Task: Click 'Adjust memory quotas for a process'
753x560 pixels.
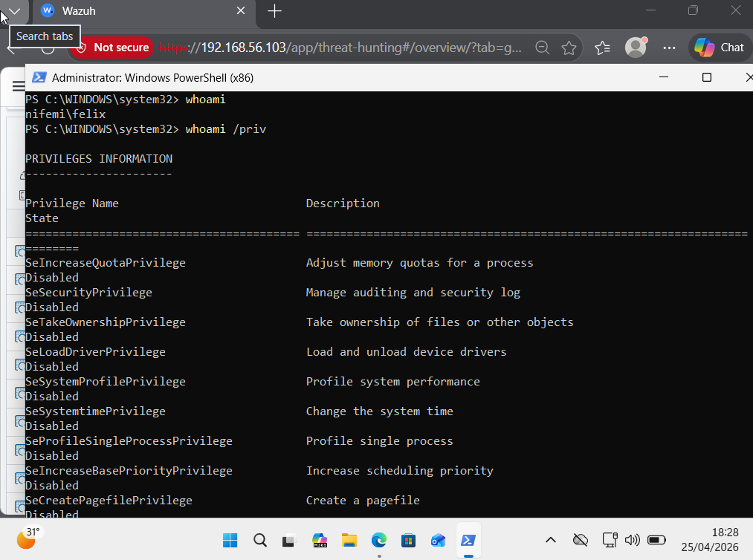Action: pos(420,263)
